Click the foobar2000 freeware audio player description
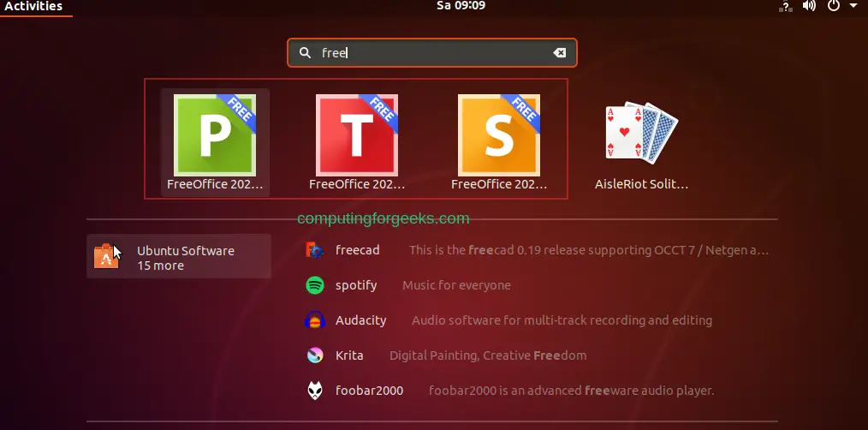Viewport: 868px width, 430px height. (572, 391)
